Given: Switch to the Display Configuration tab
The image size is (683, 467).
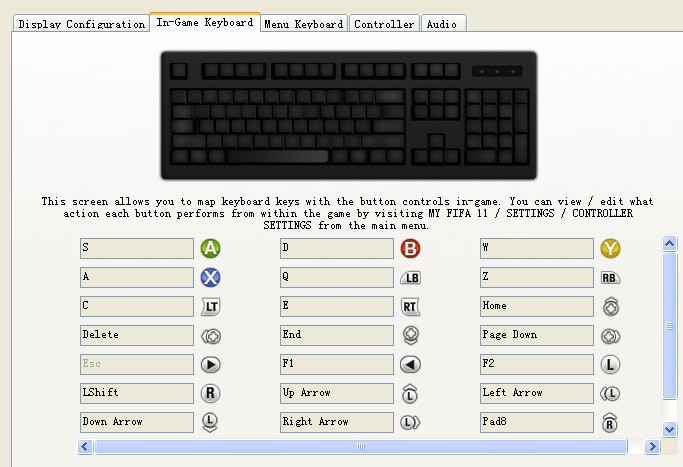Looking at the screenshot, I should pos(81,24).
